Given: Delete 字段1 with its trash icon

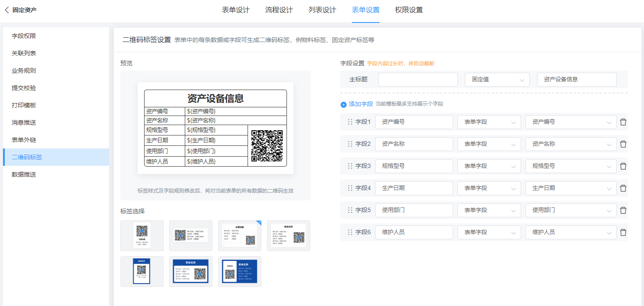Looking at the screenshot, I should [x=623, y=122].
